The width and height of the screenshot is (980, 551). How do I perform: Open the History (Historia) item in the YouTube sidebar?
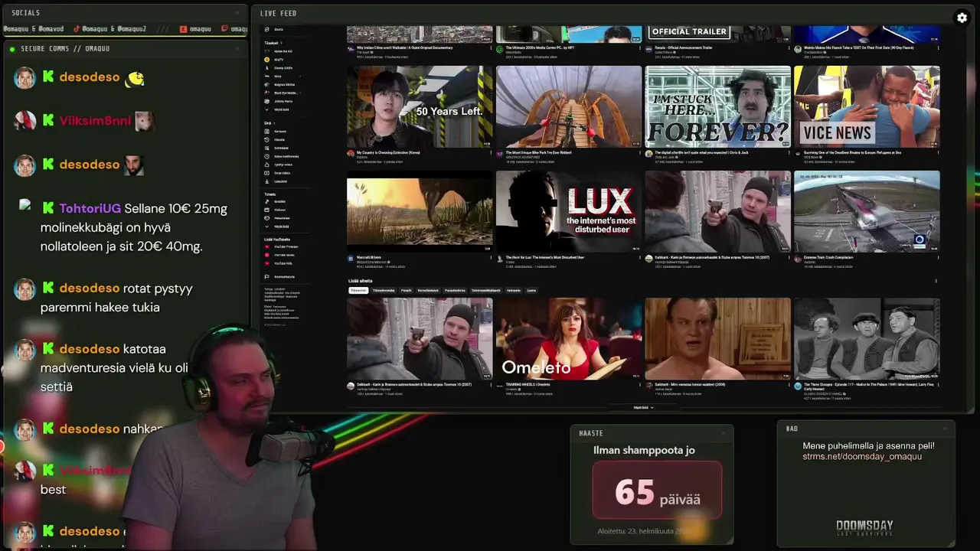[x=274, y=139]
